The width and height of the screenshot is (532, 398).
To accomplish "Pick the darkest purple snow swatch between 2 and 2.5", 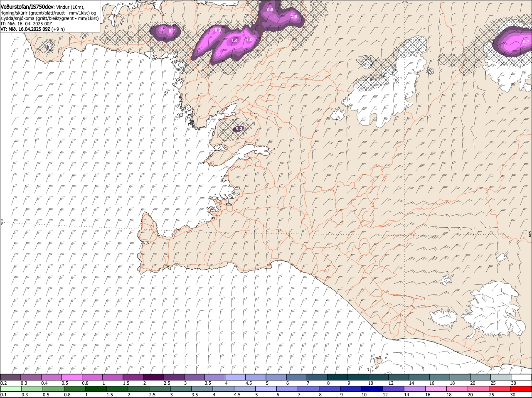I will [154, 377].
